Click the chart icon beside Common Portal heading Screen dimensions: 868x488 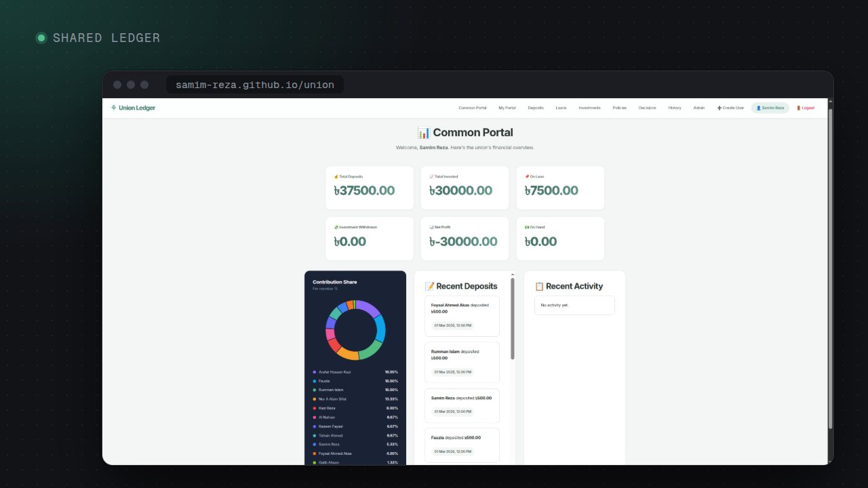click(424, 132)
